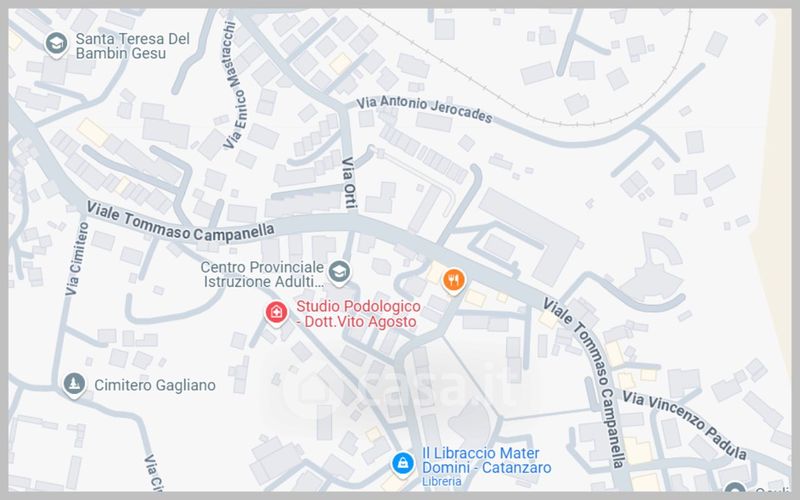Image resolution: width=800 pixels, height=500 pixels.
Task: Click the Via Vincenzo Padula street label
Action: click(x=685, y=424)
